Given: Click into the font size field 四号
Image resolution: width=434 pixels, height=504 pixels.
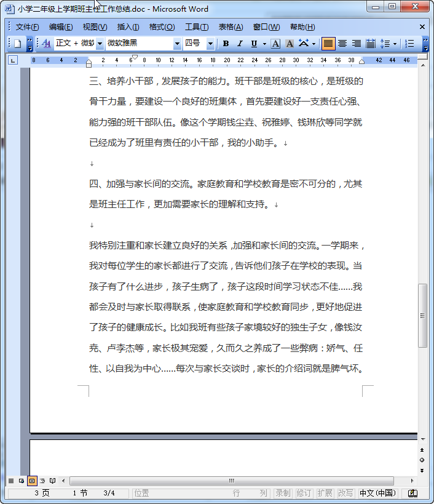Looking at the screenshot, I should click(195, 44).
